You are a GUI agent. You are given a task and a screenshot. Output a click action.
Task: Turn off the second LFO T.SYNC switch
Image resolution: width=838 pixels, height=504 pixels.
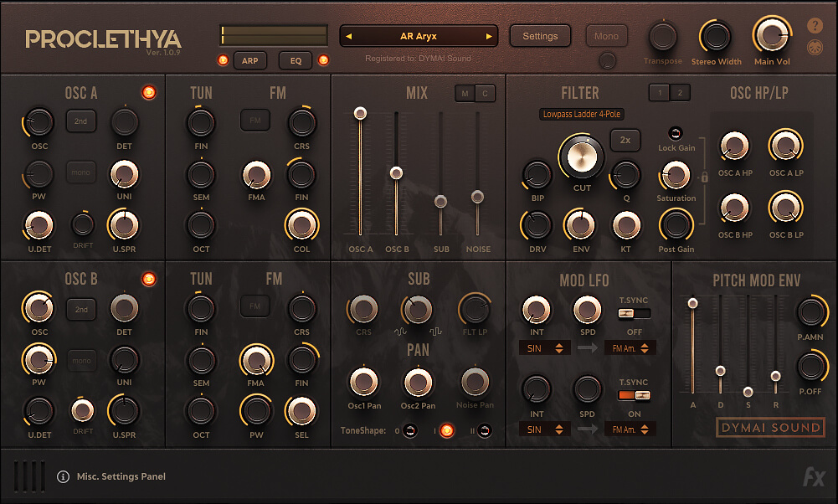point(634,395)
